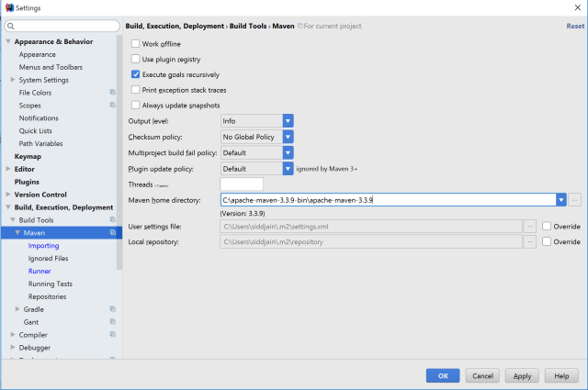588x390 pixels.
Task: Click the project icon on the Compiler row
Action: pos(112,335)
